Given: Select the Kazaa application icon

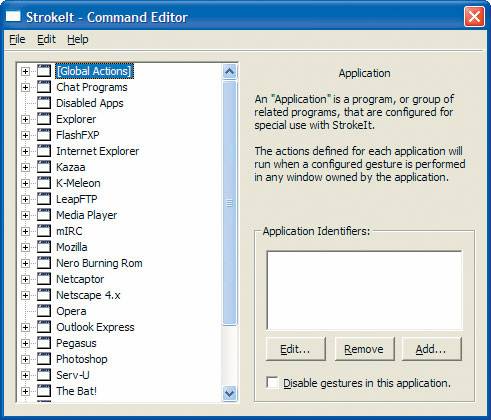Looking at the screenshot, I should 44,167.
